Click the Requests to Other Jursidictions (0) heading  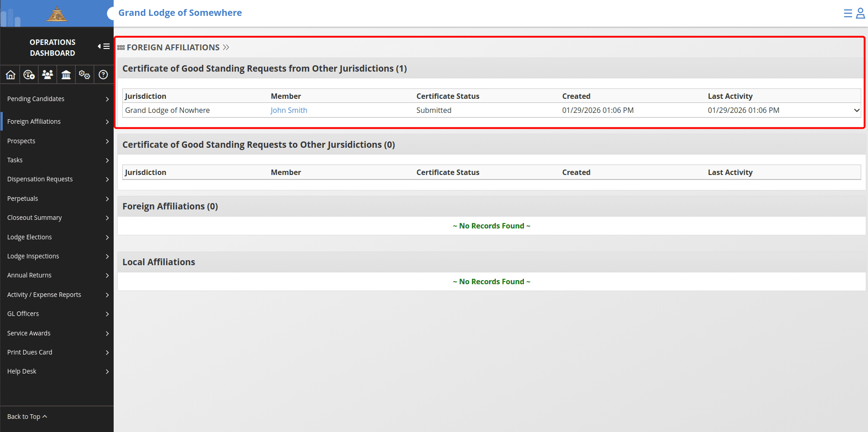click(x=259, y=145)
